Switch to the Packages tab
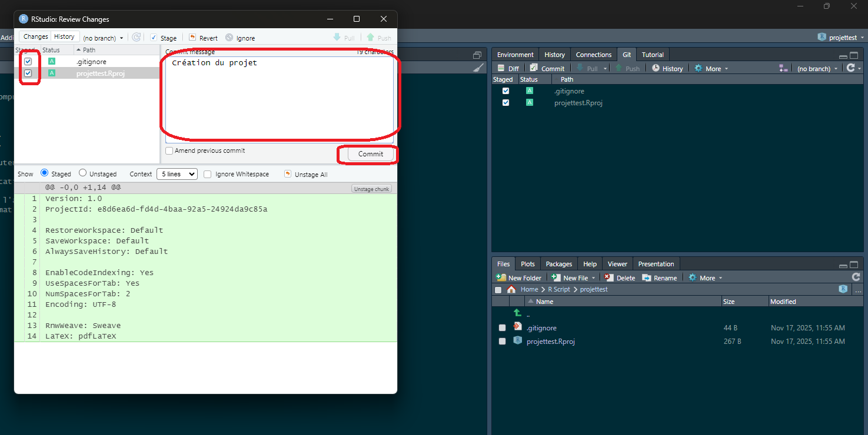This screenshot has width=868, height=435. point(558,264)
